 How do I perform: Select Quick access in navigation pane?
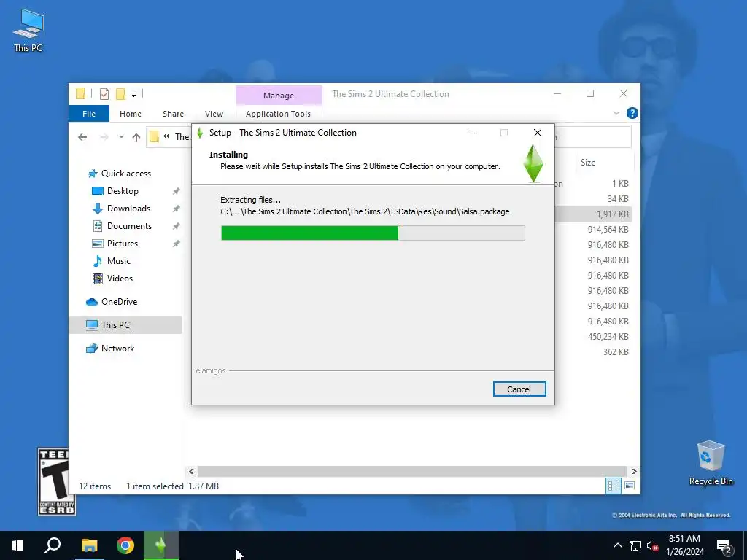[x=126, y=174]
